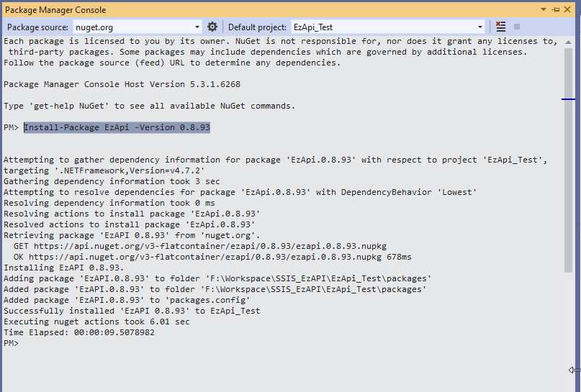
Task: Click the nuget.org package source field
Action: click(x=133, y=27)
